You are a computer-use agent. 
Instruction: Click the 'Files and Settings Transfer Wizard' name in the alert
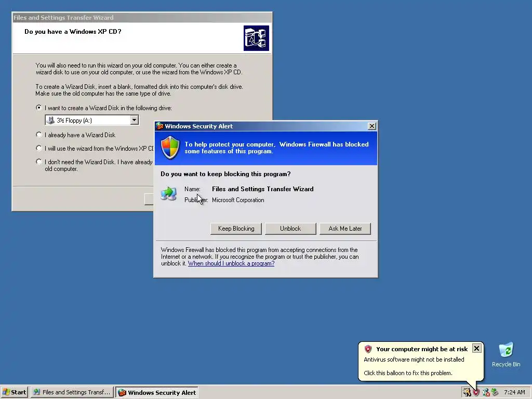tap(262, 189)
